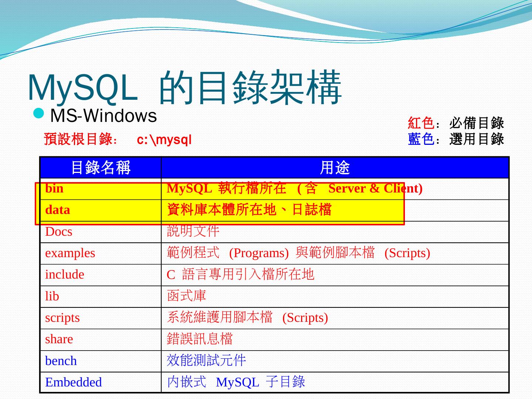Click the '資料庫本體所在地、日誌檔' cell
Image resolution: width=532 pixels, height=399 pixels.
335,210
